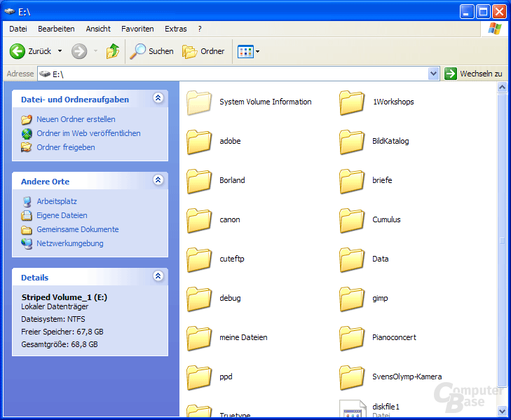Click the Arbeitsplatz computer link
Image resolution: width=511 pixels, height=420 pixels.
click(x=56, y=201)
